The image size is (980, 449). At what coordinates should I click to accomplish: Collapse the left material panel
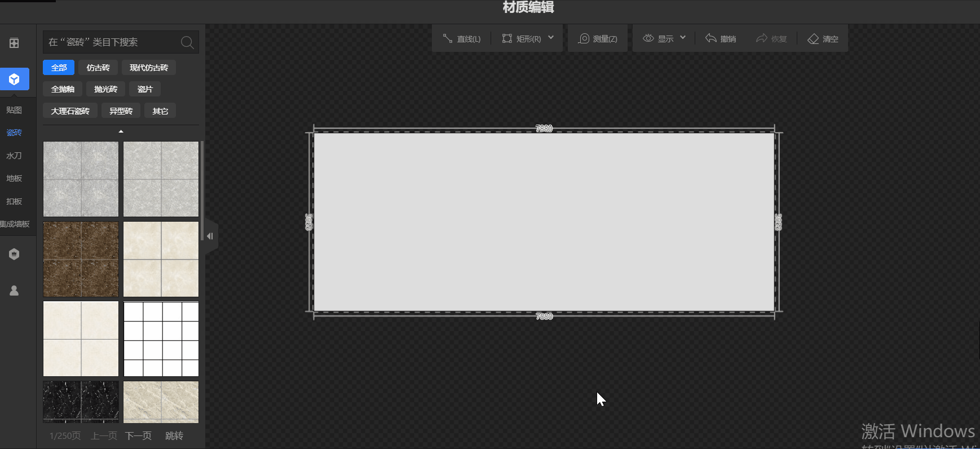click(x=210, y=236)
